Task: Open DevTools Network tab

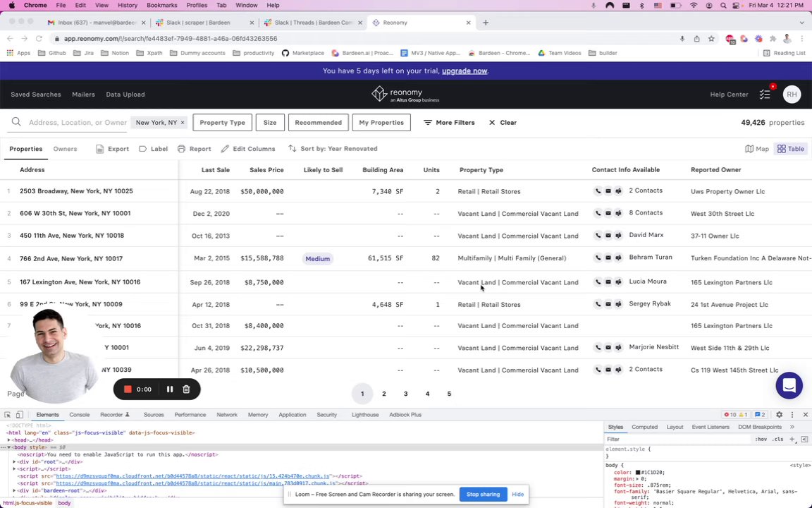Action: click(x=227, y=415)
